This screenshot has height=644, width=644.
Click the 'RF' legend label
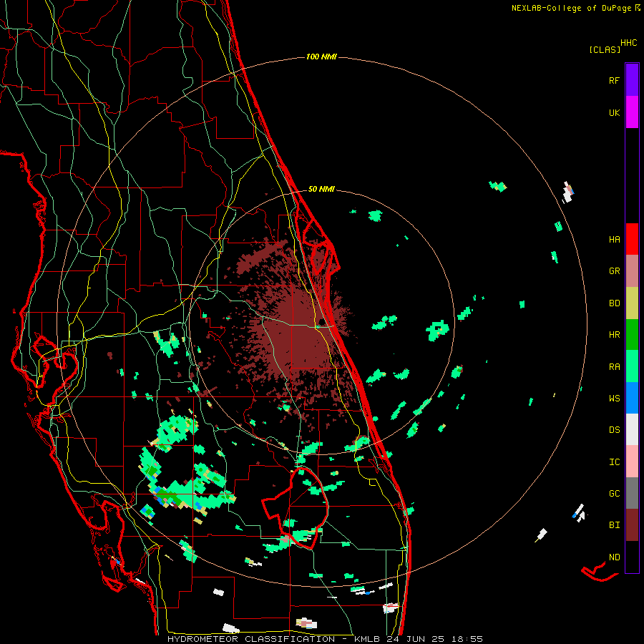tap(614, 81)
